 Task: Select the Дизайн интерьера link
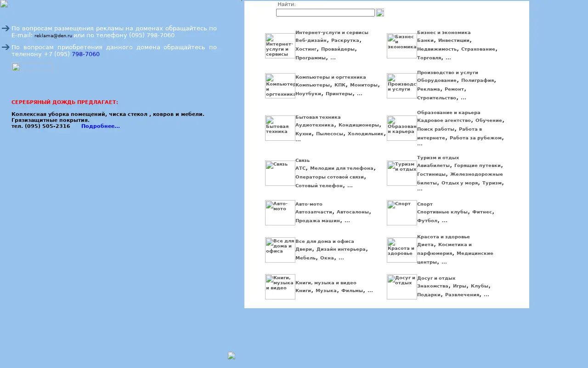341,249
